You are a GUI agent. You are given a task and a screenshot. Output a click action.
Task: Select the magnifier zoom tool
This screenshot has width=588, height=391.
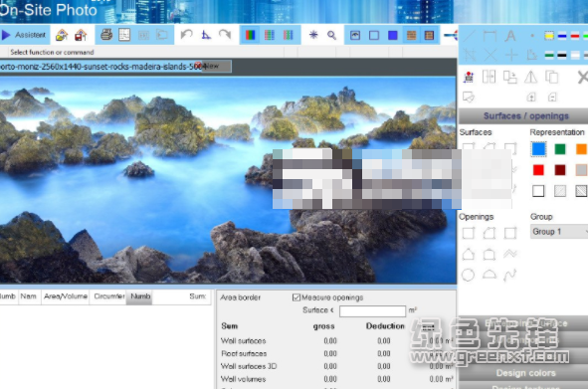coord(331,35)
